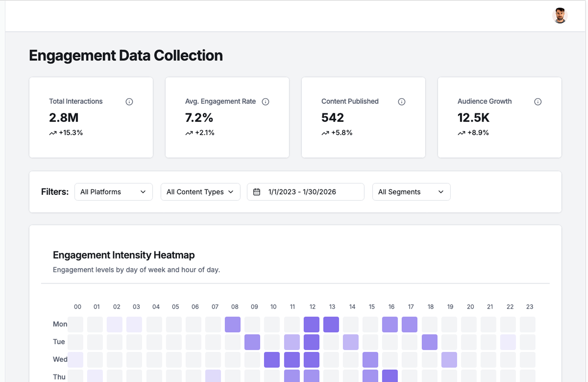Click the Engagement Intensity Heatmap heading

pyautogui.click(x=124, y=255)
